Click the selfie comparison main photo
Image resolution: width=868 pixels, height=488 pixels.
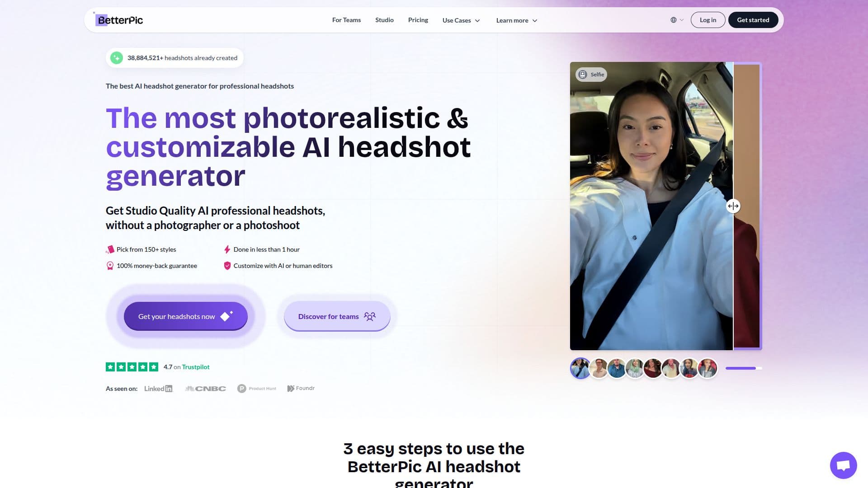651,206
